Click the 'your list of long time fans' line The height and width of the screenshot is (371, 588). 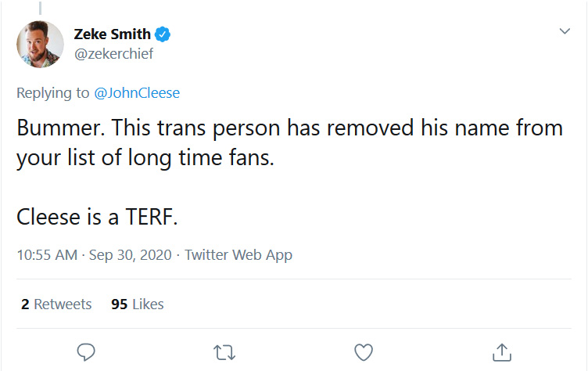[x=145, y=157]
